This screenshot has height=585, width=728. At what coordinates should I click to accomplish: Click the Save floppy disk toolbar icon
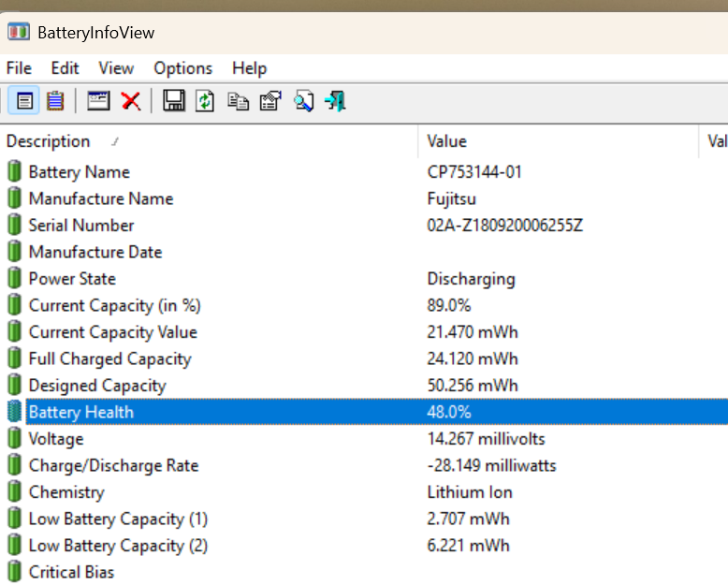[x=174, y=100]
